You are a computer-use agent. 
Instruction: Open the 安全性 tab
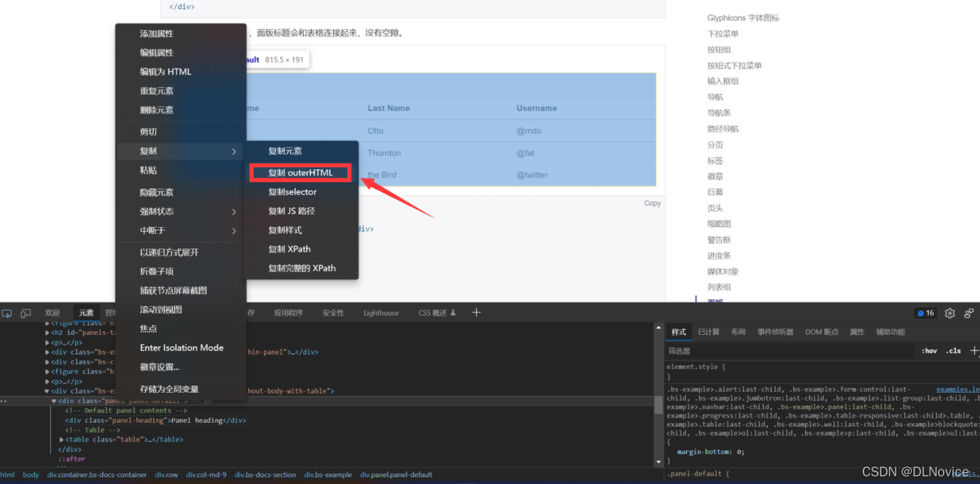tap(333, 313)
